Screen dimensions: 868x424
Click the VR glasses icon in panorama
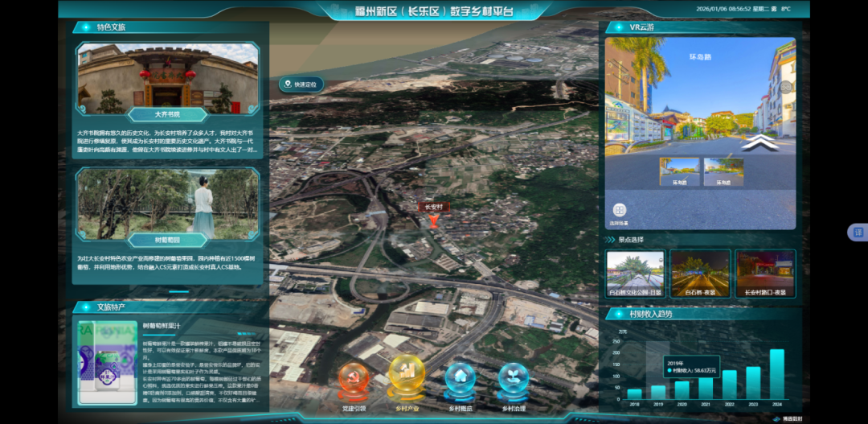coord(785,87)
